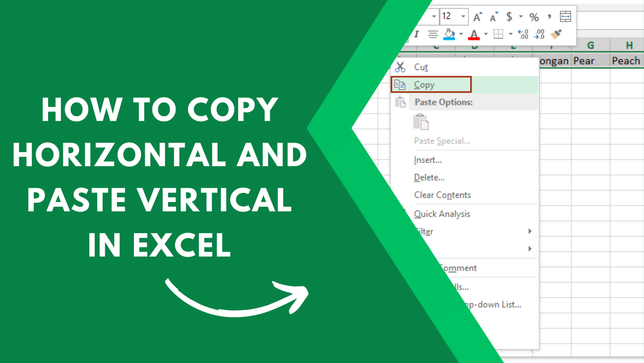Open the Fill Color dropdown arrow

tap(461, 34)
